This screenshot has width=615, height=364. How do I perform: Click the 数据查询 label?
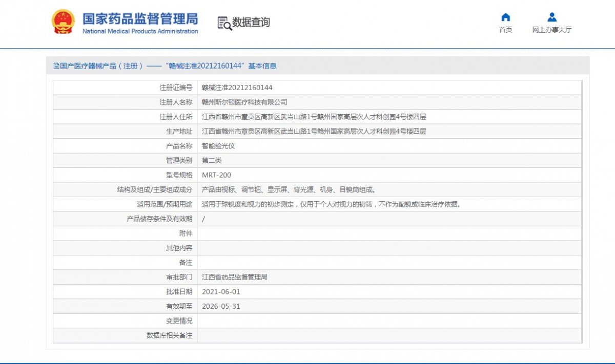pyautogui.click(x=251, y=23)
